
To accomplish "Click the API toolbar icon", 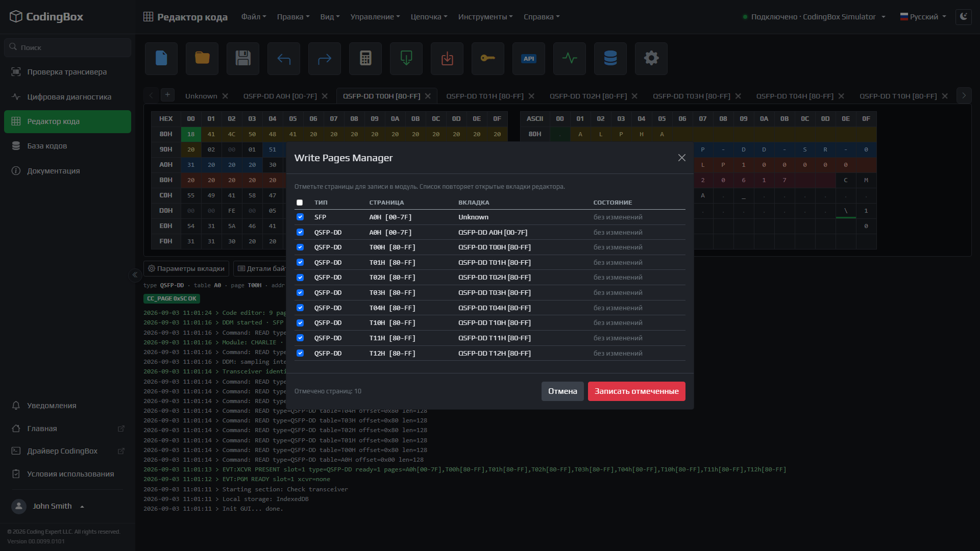I will (529, 58).
